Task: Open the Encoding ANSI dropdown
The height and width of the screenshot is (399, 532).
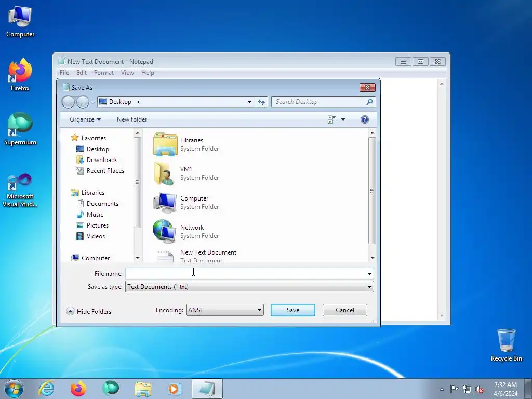Action: click(224, 310)
